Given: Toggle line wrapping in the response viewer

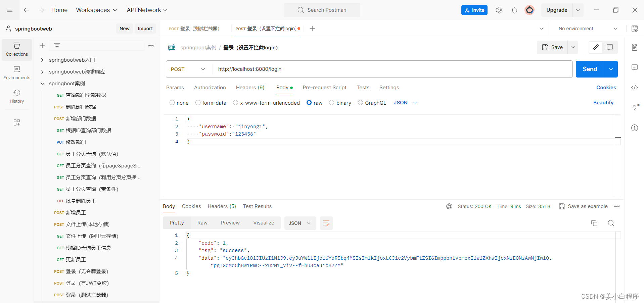Looking at the screenshot, I should point(326,223).
